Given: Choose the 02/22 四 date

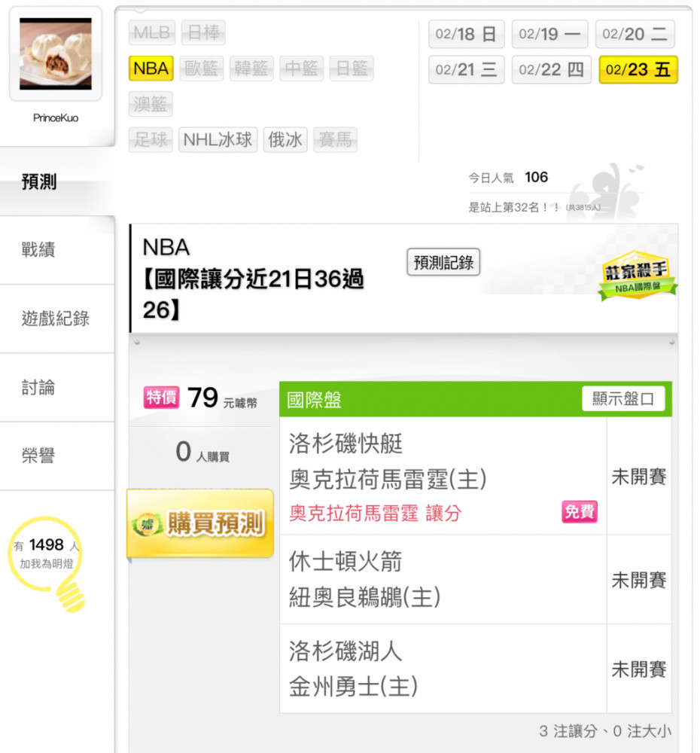Looking at the screenshot, I should [551, 69].
